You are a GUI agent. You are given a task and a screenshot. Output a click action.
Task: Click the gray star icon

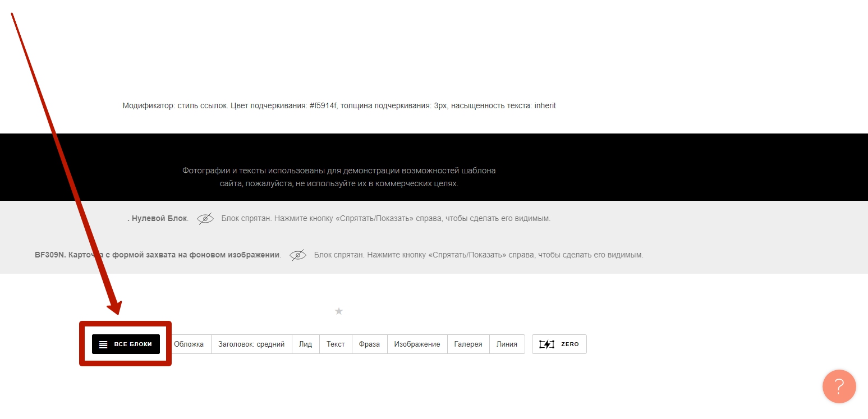[338, 311]
